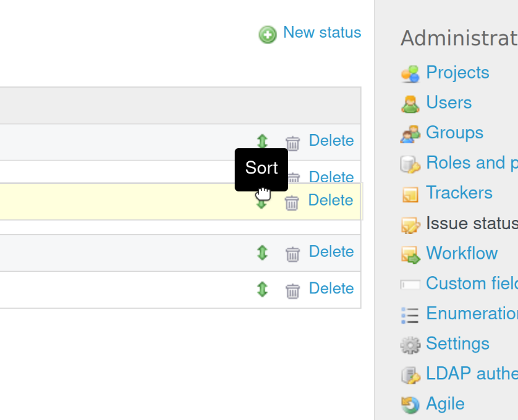Click the trash icon on the bottom status row
Image resolution: width=518 pixels, height=420 pixels.
click(292, 290)
